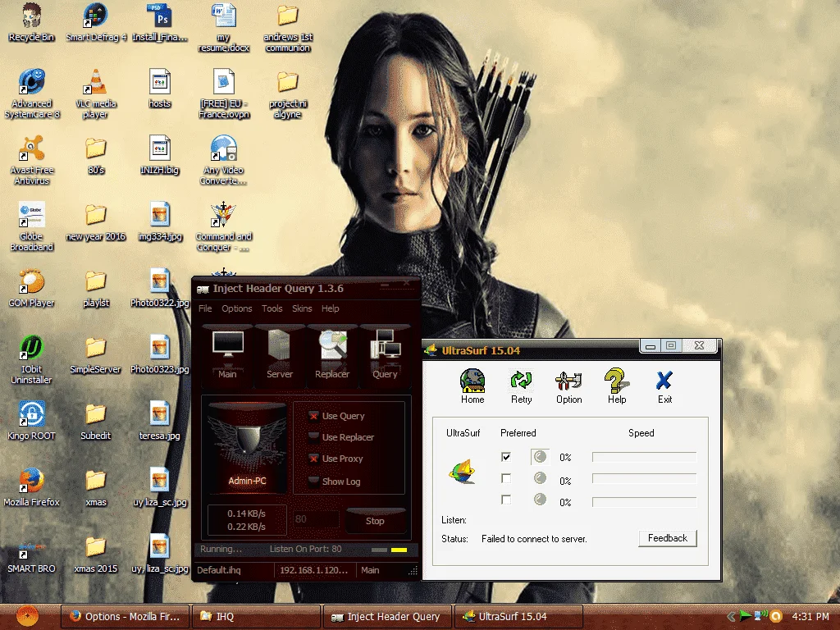Expand hidden system tray icons arrow
Image resolution: width=840 pixels, height=630 pixels.
731,617
